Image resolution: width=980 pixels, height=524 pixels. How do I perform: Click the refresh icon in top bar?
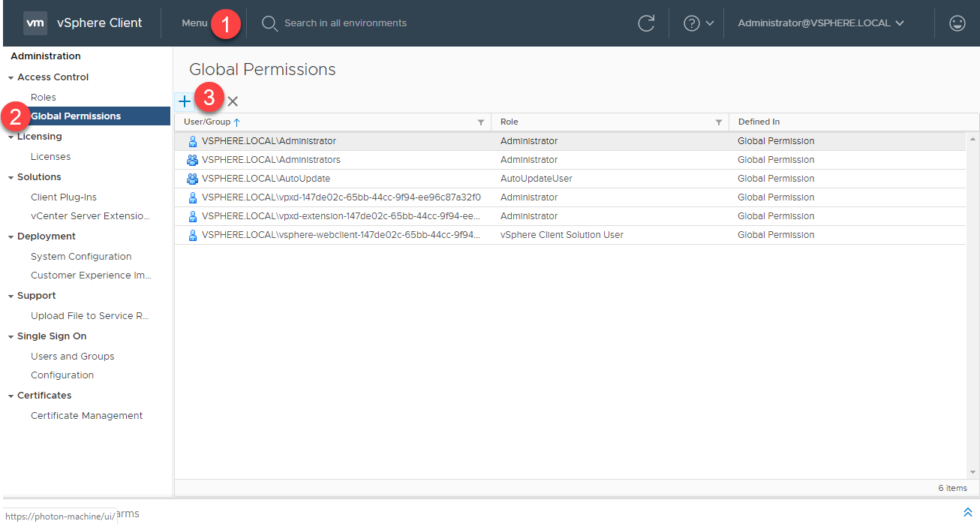pyautogui.click(x=646, y=23)
